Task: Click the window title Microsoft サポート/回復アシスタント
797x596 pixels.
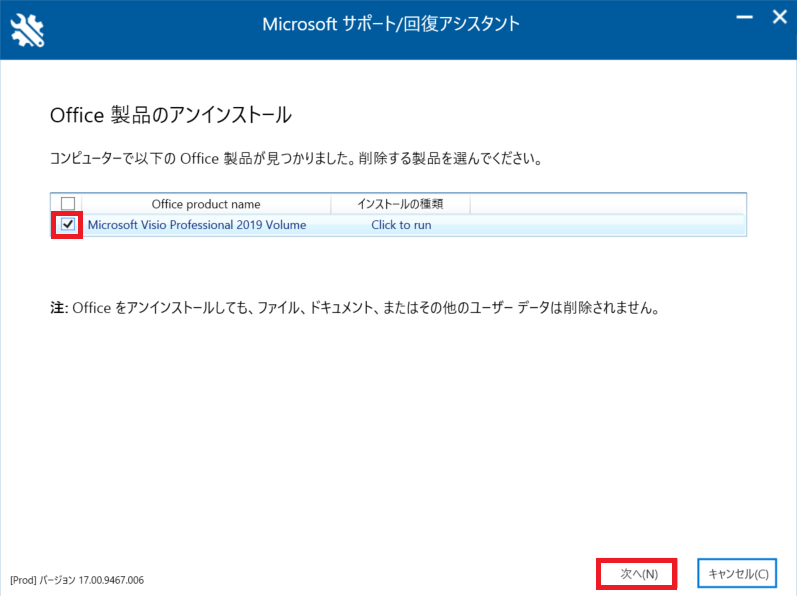Action: click(391, 24)
